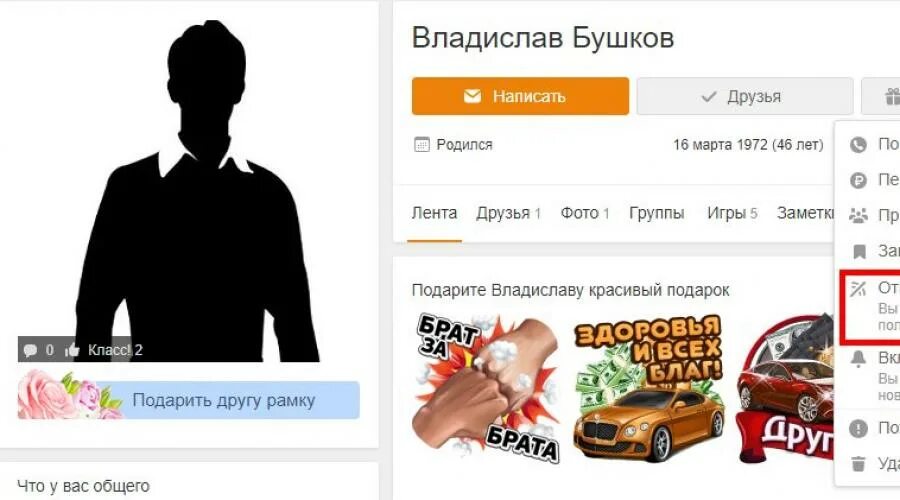Click the ruble money transfer icon
The height and width of the screenshot is (500, 900).
tap(858, 181)
